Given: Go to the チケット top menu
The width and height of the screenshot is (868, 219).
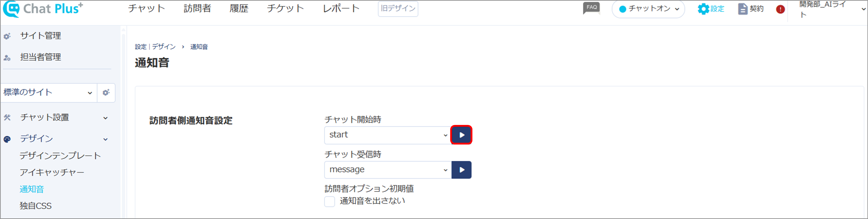Looking at the screenshot, I should (285, 8).
